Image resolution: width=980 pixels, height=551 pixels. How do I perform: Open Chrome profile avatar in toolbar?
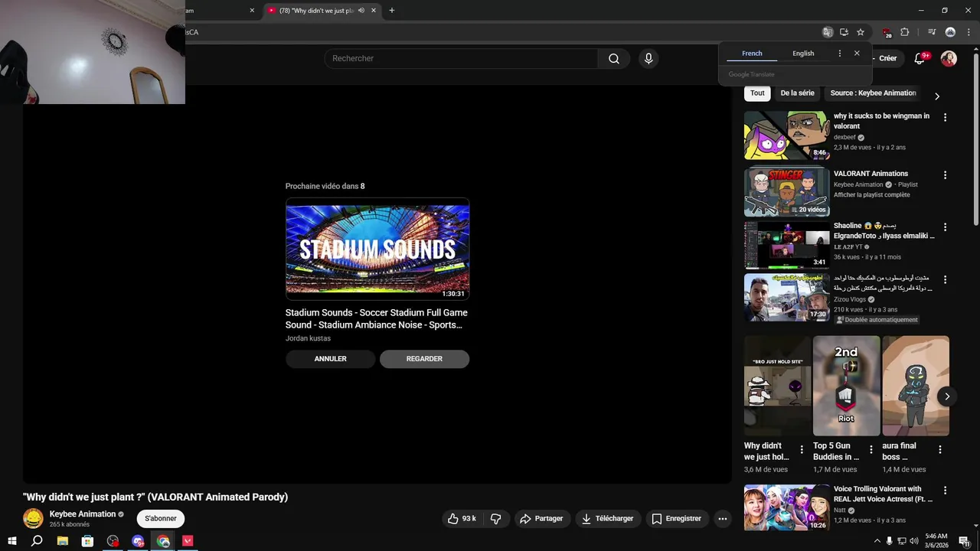(x=950, y=32)
